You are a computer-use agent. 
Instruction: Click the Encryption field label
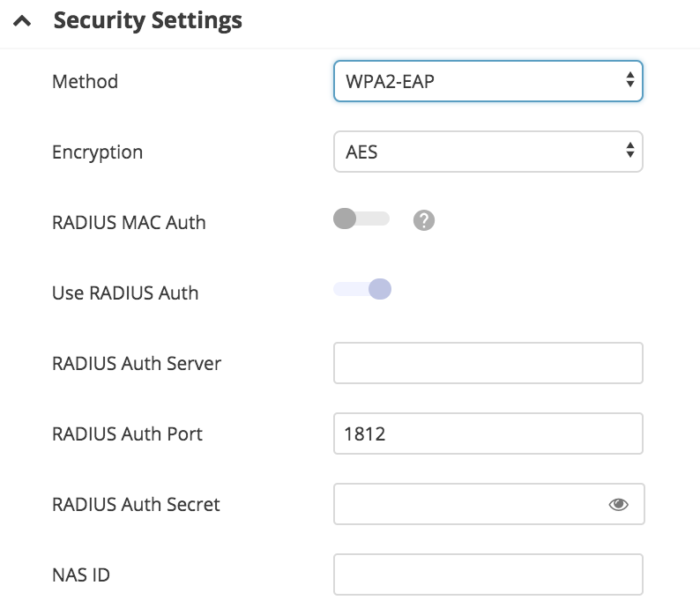pos(97,152)
